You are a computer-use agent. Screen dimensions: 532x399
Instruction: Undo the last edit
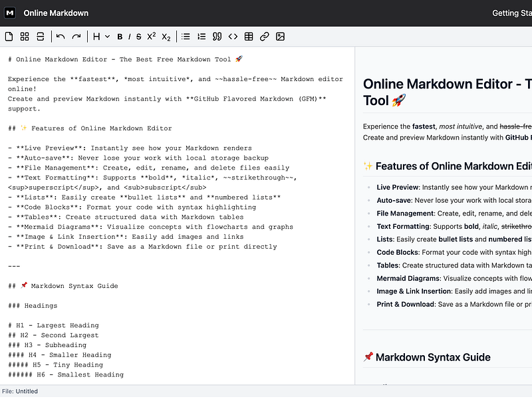point(61,37)
